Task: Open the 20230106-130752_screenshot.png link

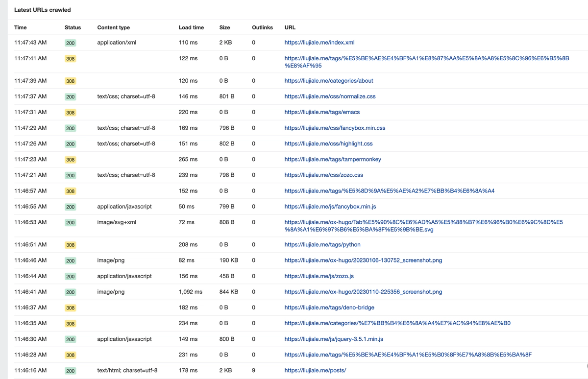Action: [363, 261]
